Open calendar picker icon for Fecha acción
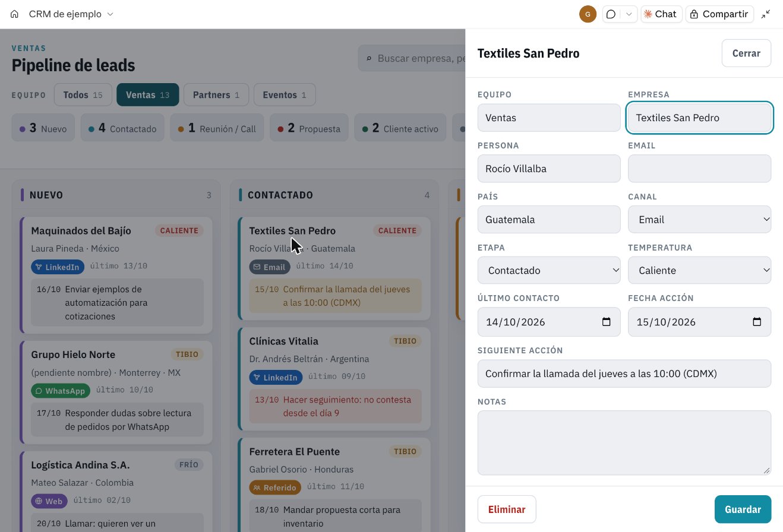Image resolution: width=783 pixels, height=532 pixels. tap(757, 322)
